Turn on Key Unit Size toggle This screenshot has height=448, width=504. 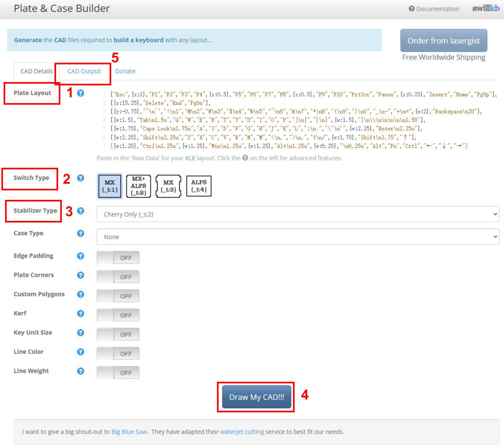118,334
